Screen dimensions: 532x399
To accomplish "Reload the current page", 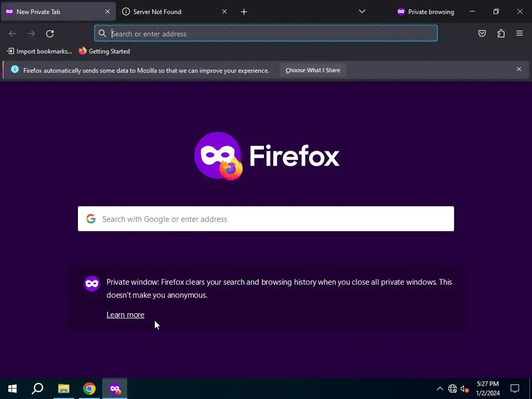I will click(x=50, y=34).
